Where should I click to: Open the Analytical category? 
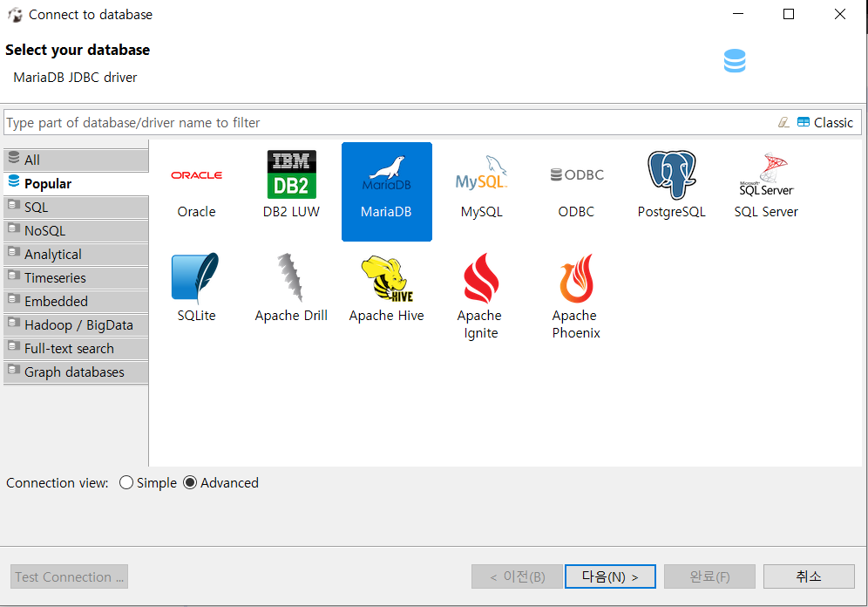tap(77, 254)
